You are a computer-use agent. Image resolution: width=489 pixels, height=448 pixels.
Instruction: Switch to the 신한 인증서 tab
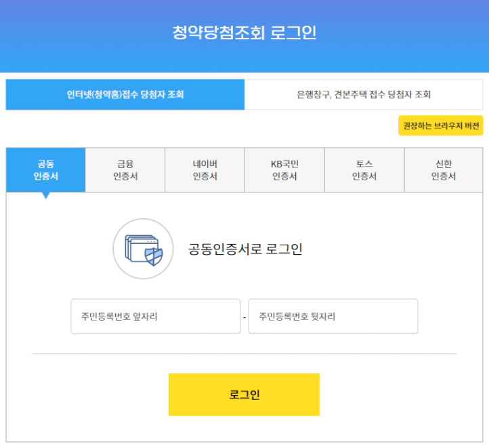(x=444, y=170)
